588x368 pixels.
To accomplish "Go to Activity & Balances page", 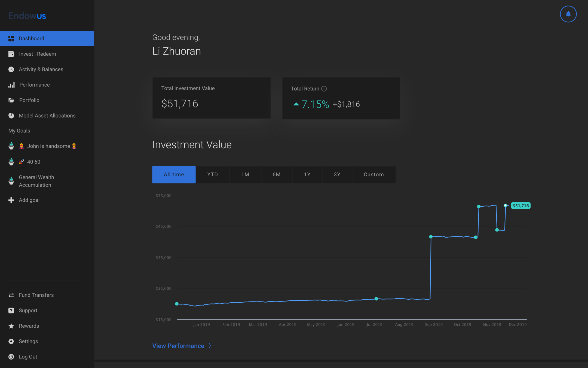I will [x=41, y=69].
